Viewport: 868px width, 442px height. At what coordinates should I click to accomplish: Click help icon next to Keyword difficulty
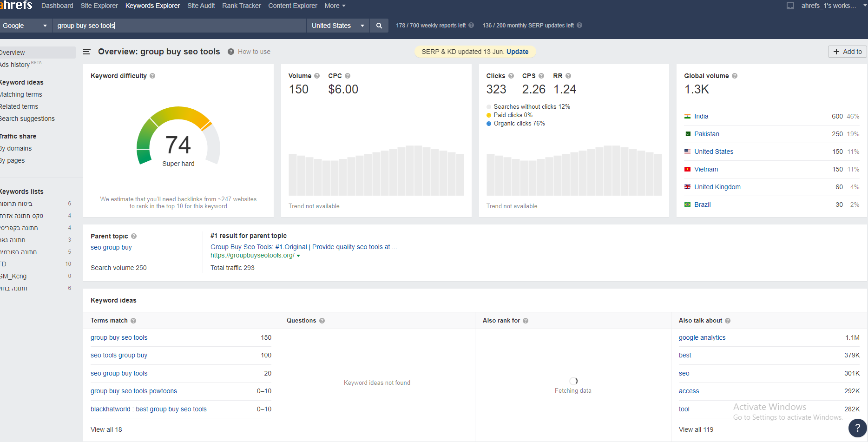tap(152, 76)
